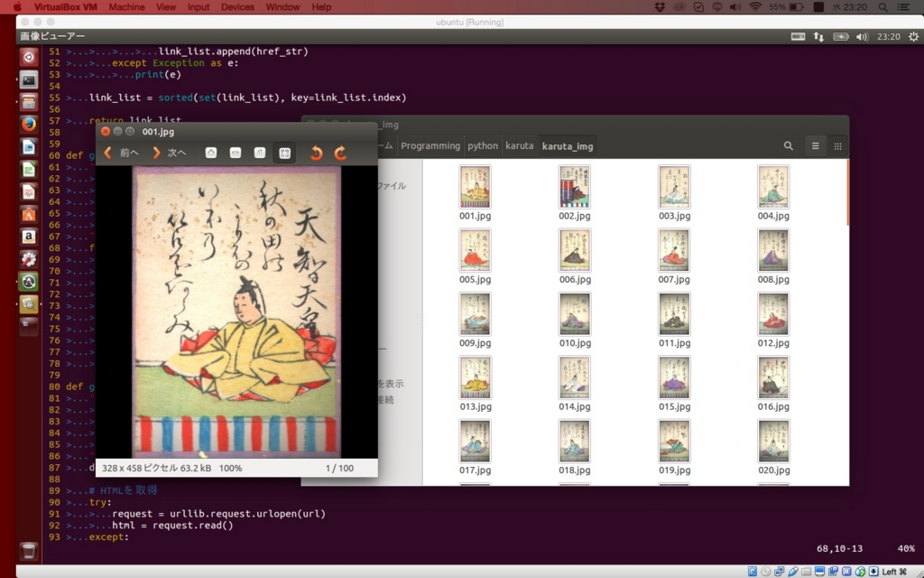The image size is (924, 578).
Task: Select the 005.jpg thumbnail
Action: [x=475, y=251]
